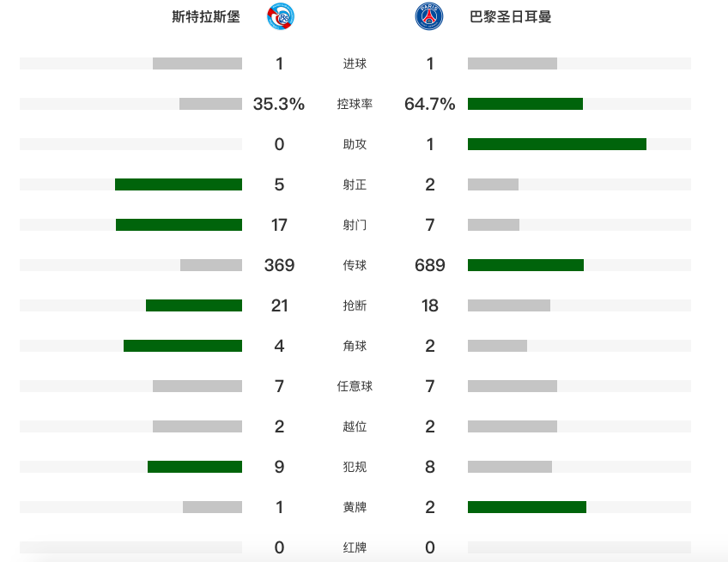
Task: Click the Strasbourg club crest icon
Action: tap(281, 16)
